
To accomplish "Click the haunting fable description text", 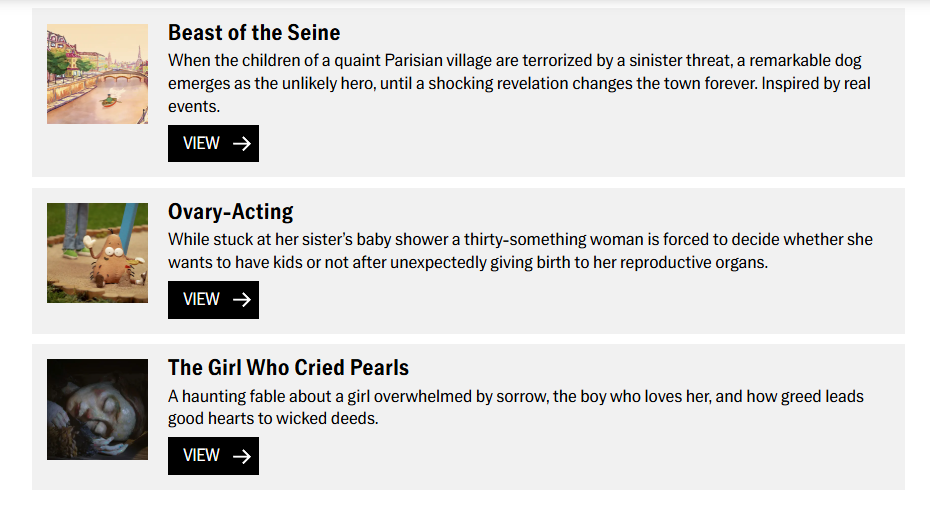I will point(515,407).
